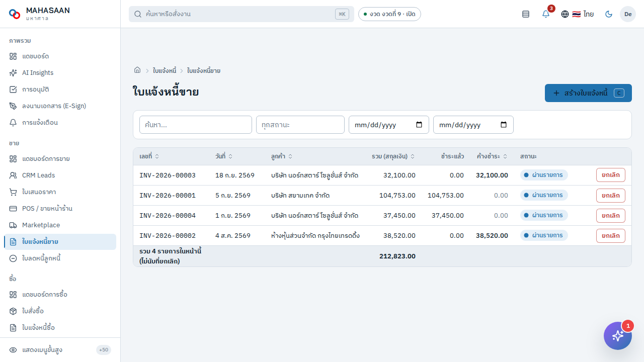Sort table by ค้างชำระ column

pos(492,156)
